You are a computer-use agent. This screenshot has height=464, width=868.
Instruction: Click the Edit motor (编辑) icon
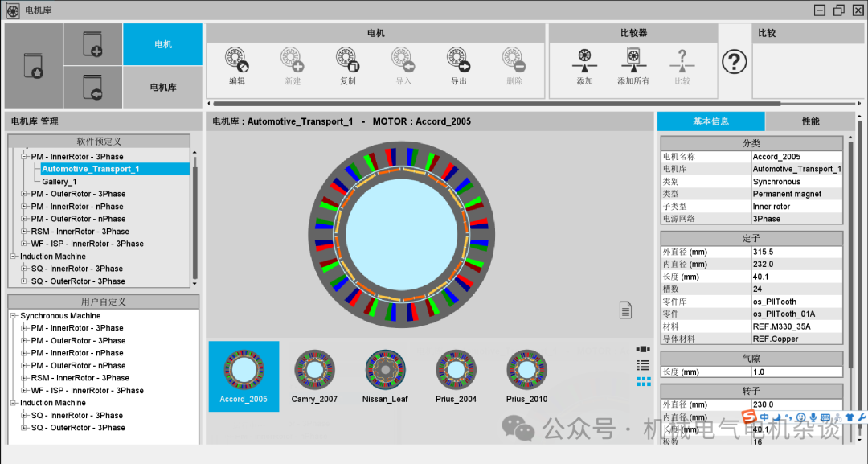click(237, 60)
